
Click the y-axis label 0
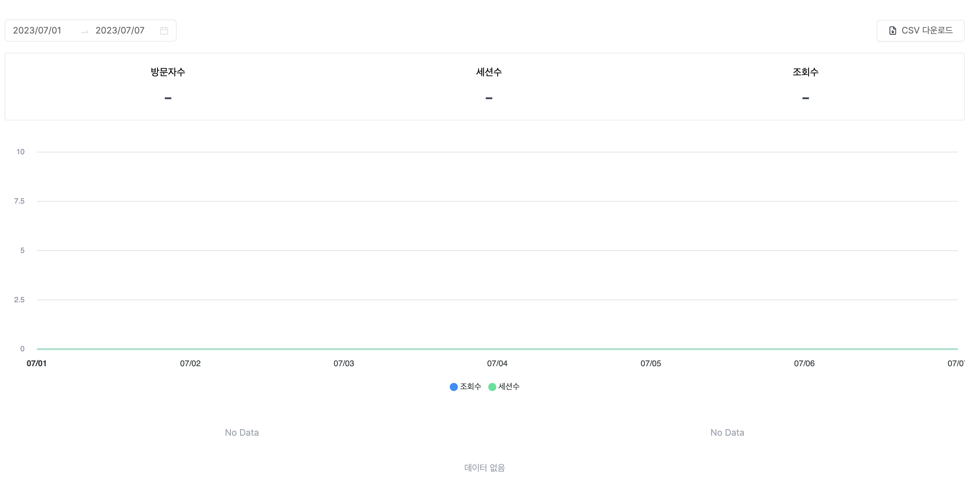[x=22, y=349]
